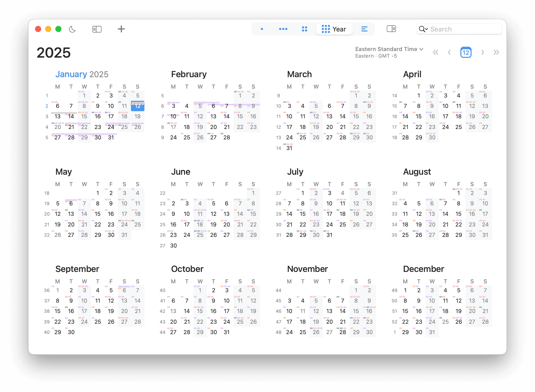Open the November month title
This screenshot has height=392, width=535.
[307, 269]
